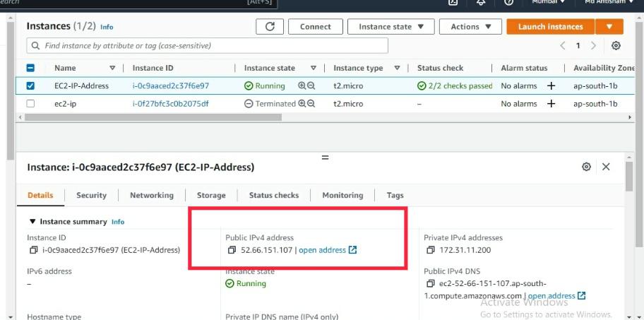644x320 pixels.
Task: Check the ec2-ip instance checkbox
Action: 30,104
